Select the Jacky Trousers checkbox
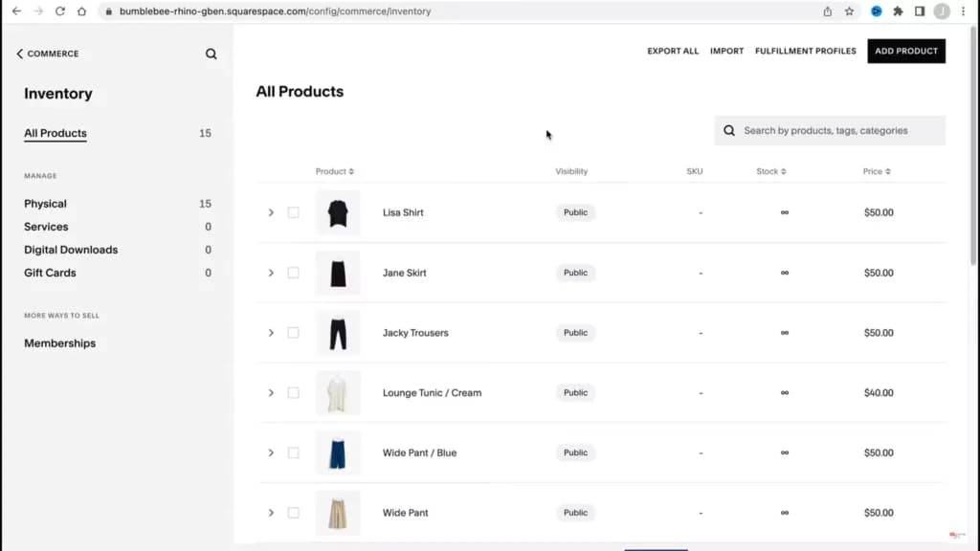 click(293, 332)
